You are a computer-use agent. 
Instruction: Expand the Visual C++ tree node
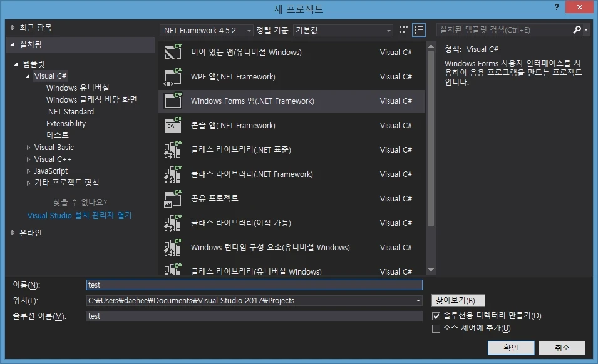[28, 159]
